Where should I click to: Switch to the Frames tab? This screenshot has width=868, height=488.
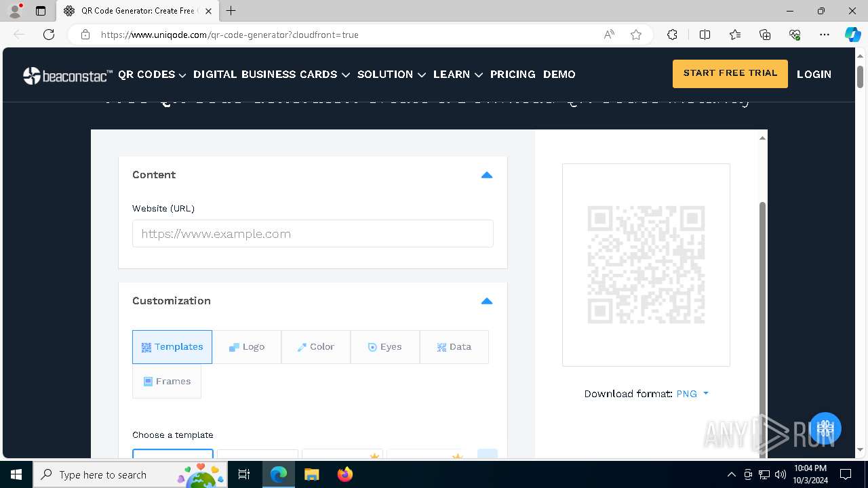pyautogui.click(x=167, y=381)
